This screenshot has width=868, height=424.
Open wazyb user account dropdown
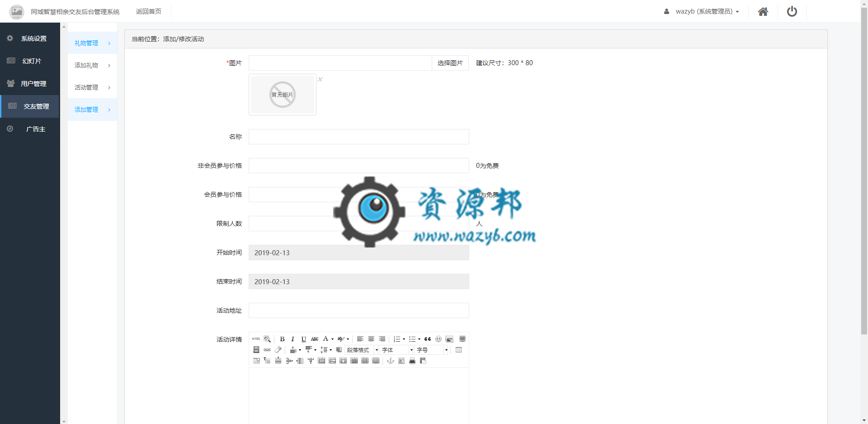click(x=702, y=11)
